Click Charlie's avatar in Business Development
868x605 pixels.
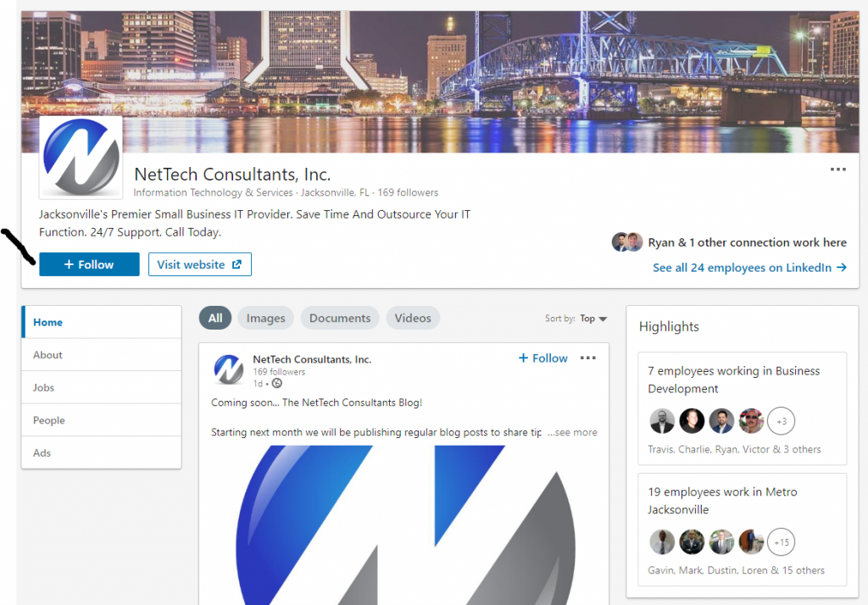coord(692,420)
